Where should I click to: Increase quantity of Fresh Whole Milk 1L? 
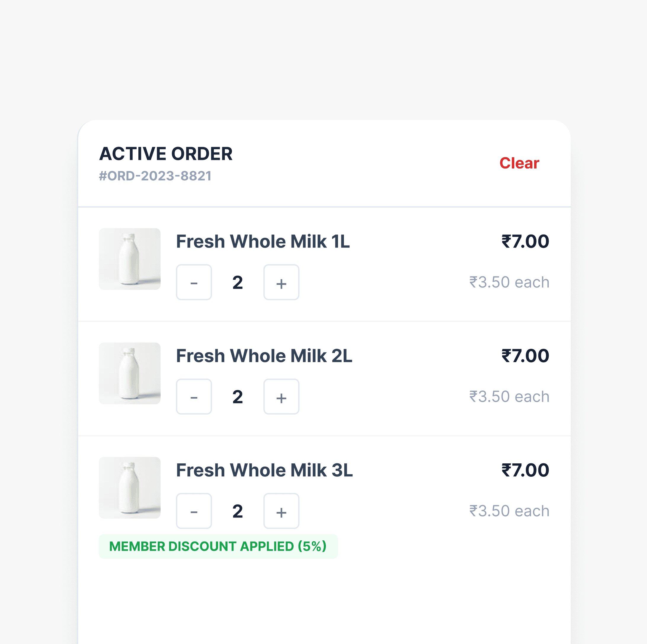coord(281,282)
